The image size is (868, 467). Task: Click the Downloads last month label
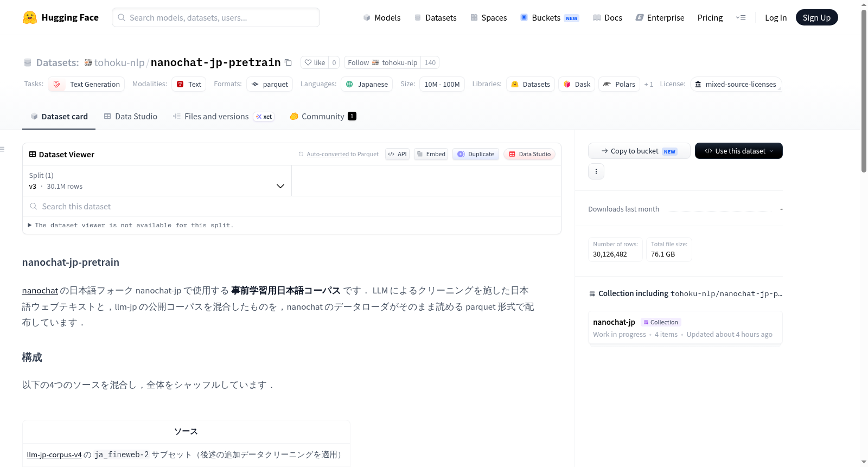[623, 209]
